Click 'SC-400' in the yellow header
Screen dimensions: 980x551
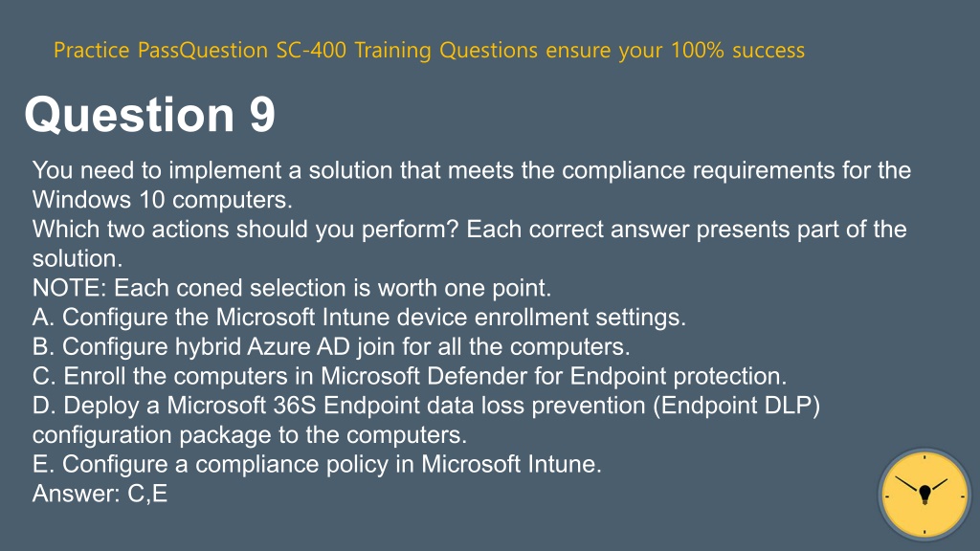point(311,50)
